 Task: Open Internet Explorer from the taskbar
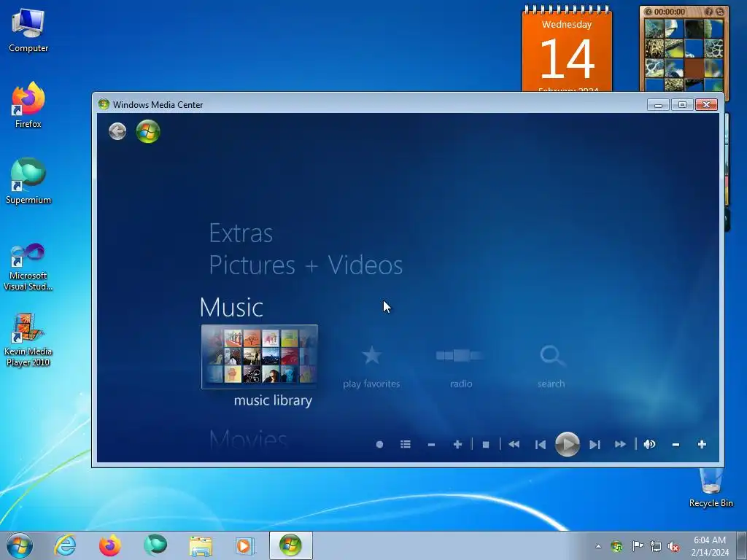click(65, 545)
